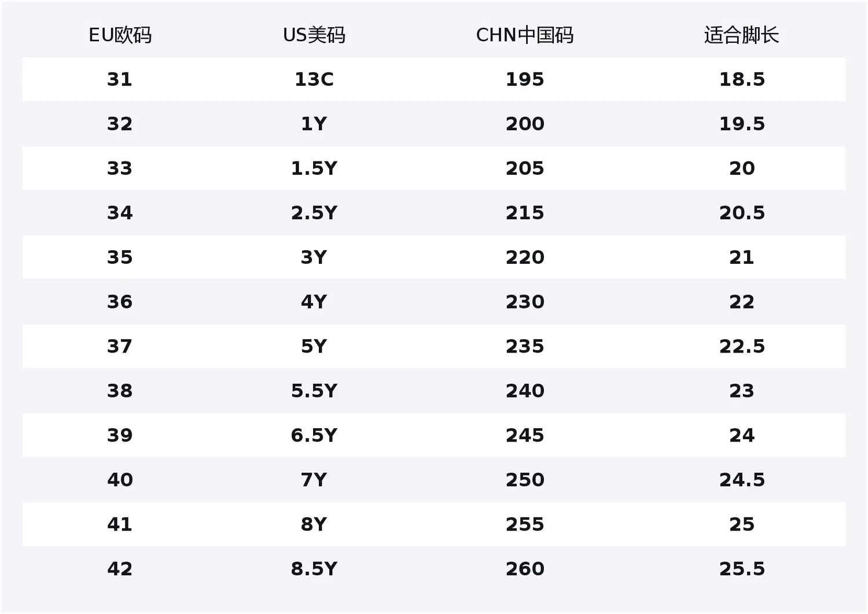Select EU size 35 cell

coord(120,258)
